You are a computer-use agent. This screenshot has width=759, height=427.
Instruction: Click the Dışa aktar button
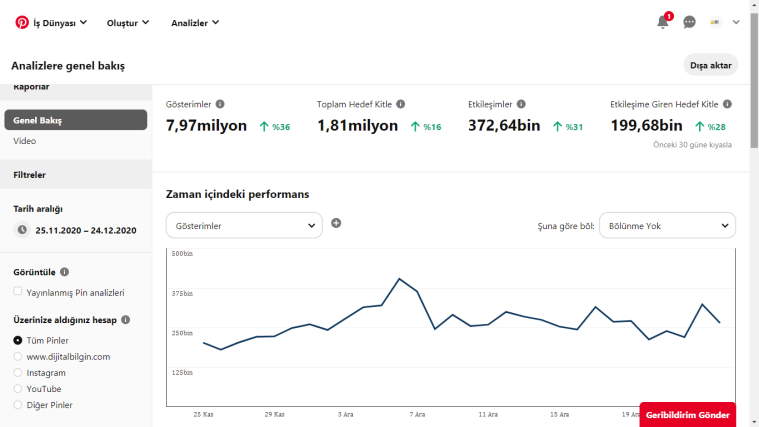click(711, 65)
